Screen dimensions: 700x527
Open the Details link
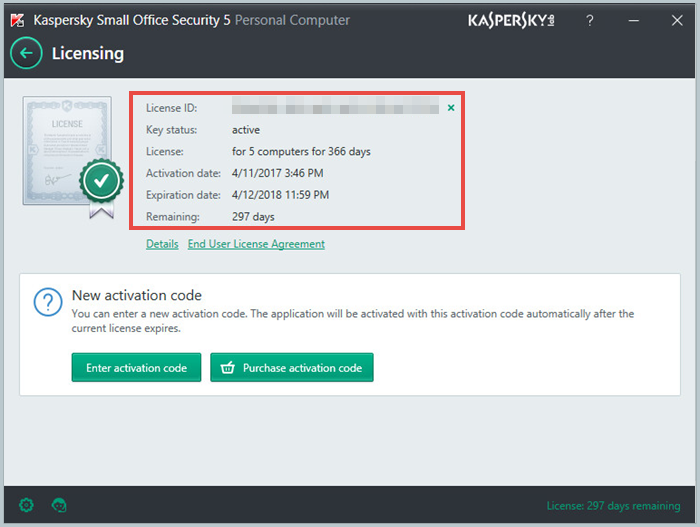pyautogui.click(x=162, y=244)
